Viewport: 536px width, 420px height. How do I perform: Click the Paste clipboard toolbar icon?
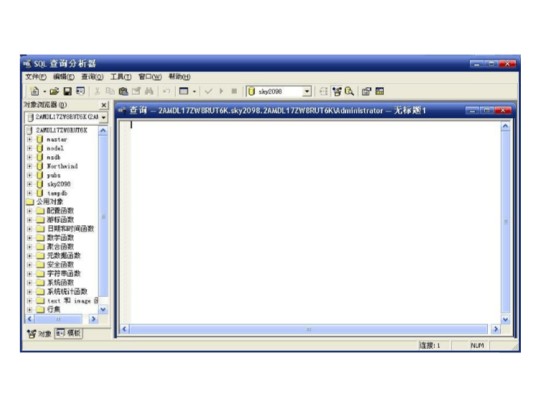point(123,91)
